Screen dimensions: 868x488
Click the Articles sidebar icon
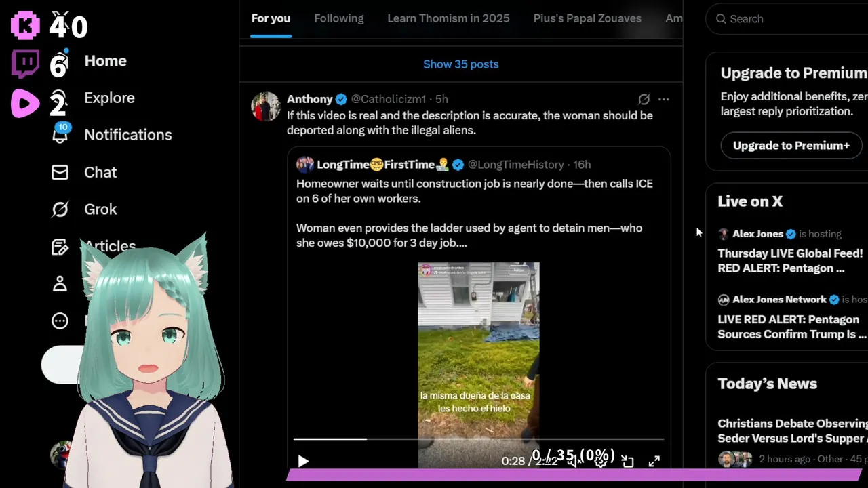[60, 247]
